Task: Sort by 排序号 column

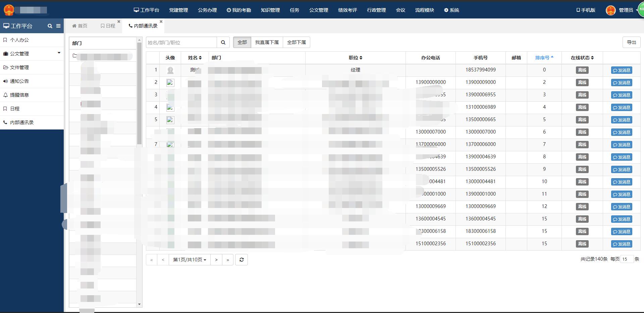Action: click(x=544, y=58)
